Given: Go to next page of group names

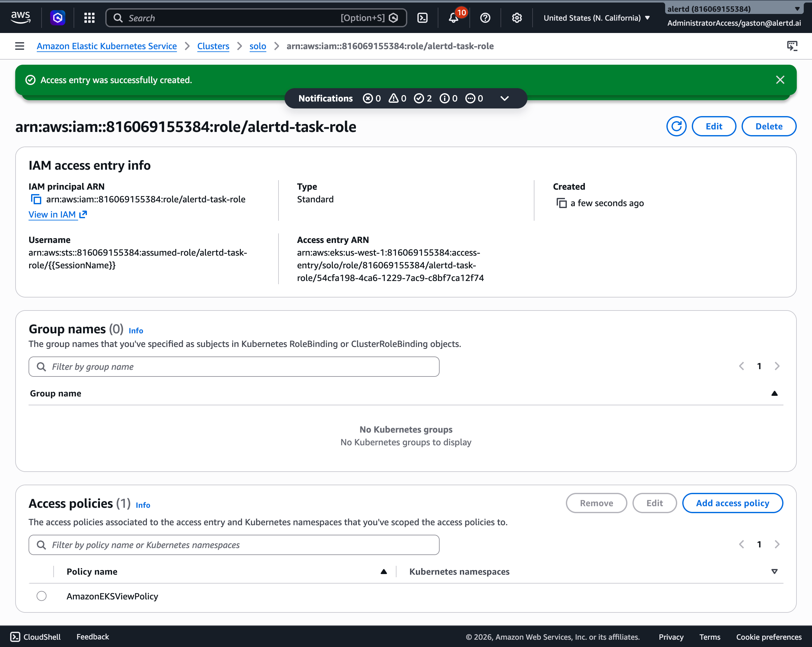Looking at the screenshot, I should 776,366.
